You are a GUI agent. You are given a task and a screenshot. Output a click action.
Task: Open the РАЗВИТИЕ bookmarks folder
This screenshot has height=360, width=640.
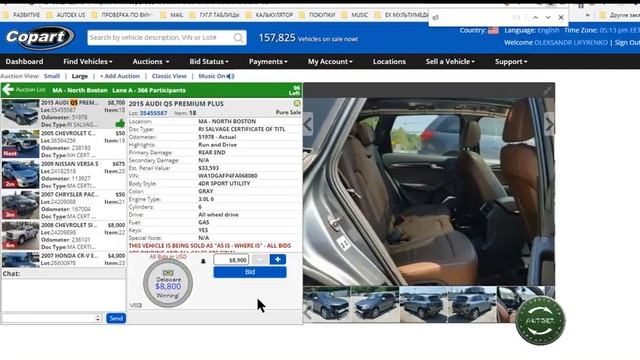(x=22, y=15)
